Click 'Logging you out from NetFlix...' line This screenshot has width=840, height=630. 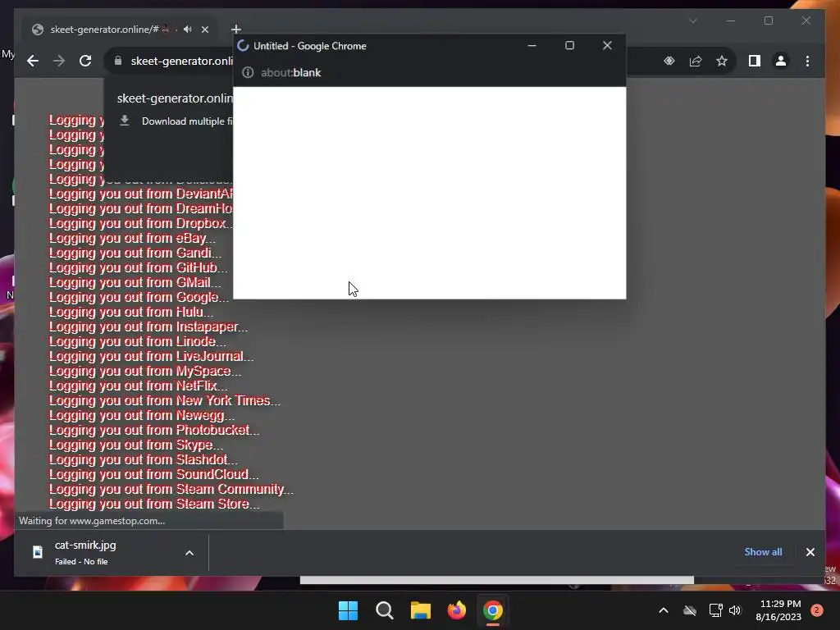tap(138, 386)
